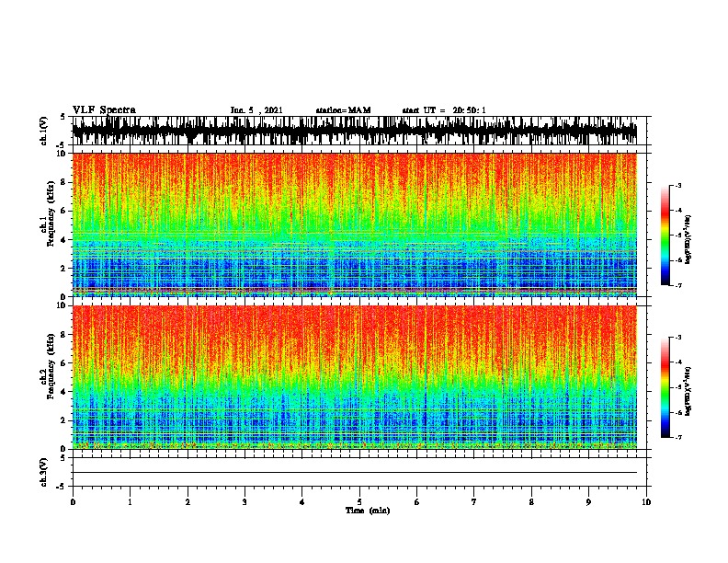The image size is (728, 563).
Task: Click the "5" tick on the time axis
Action: [x=359, y=502]
